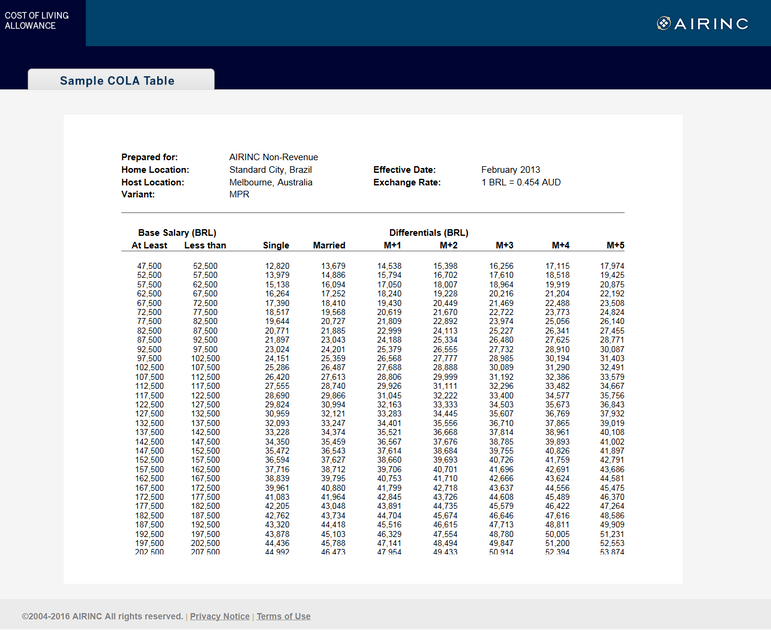Screen dimensions: 771x630
Task: Open the Privacy Notice link
Action: pos(220,616)
